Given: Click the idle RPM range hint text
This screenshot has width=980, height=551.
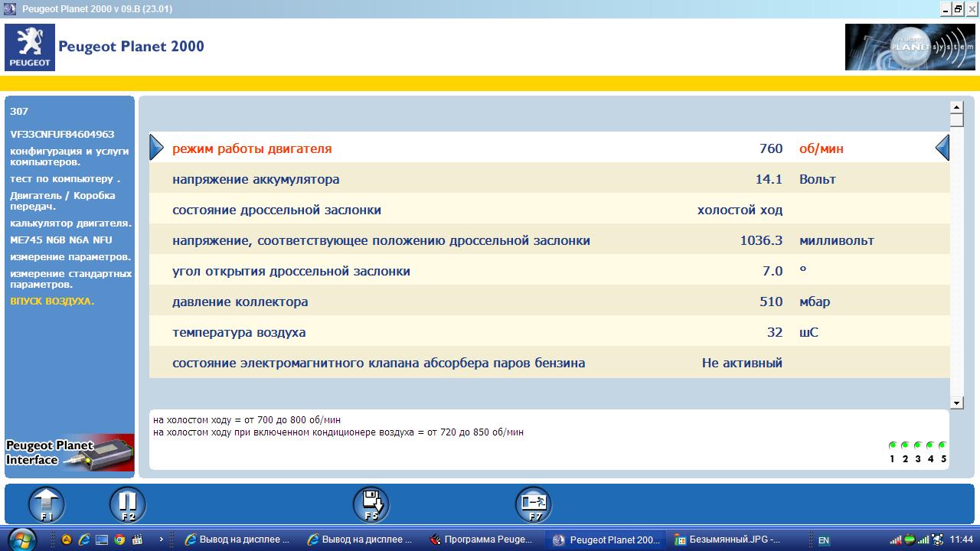Looking at the screenshot, I should [247, 419].
